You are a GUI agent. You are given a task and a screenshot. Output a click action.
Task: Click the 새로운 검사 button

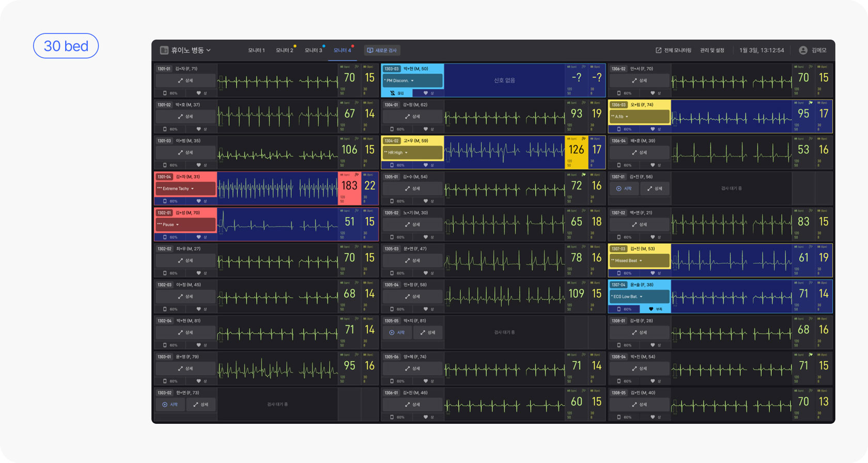(x=382, y=50)
